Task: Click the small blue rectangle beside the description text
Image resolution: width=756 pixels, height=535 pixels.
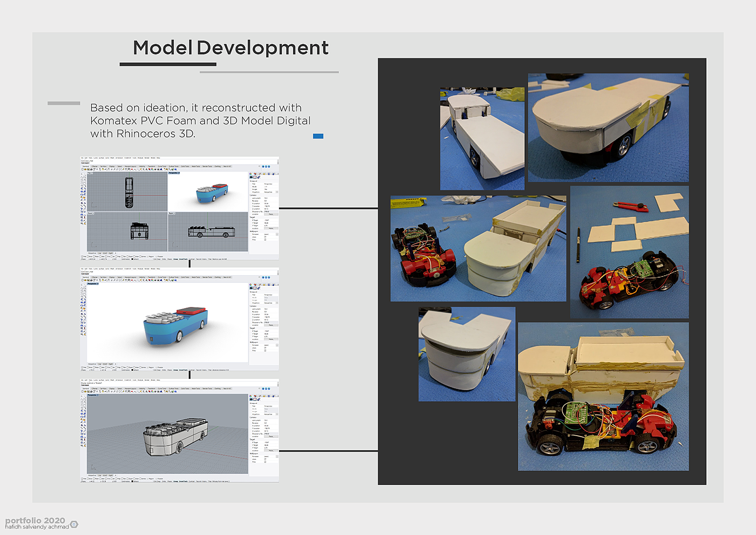Action: point(318,136)
